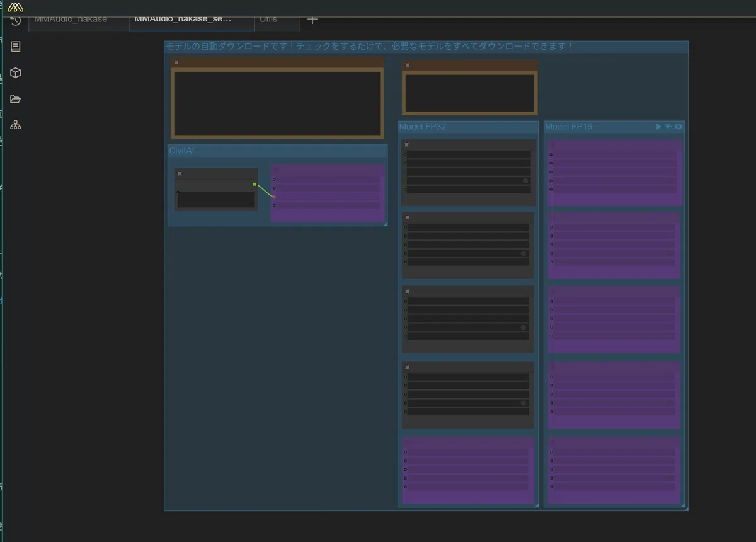Screen dimensions: 756x542
Task: Click the text box of the gray CivitAI node
Action: (216, 200)
